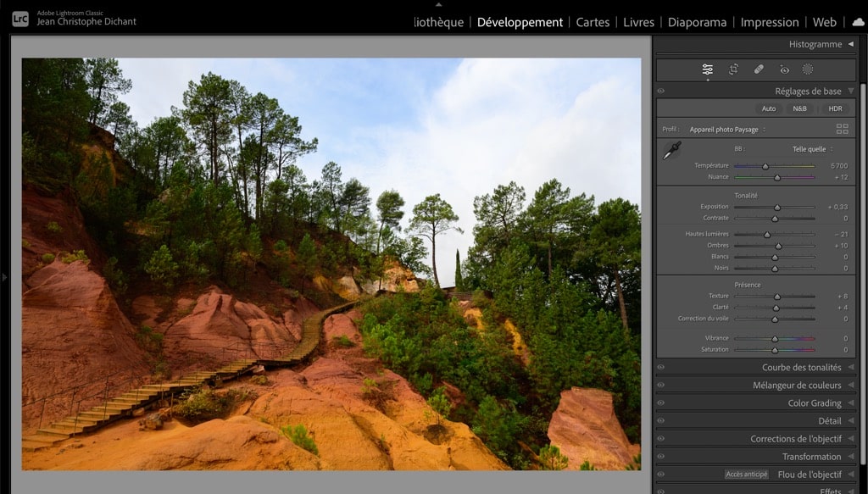
Task: Click the landscape photo preview
Action: pyautogui.click(x=331, y=264)
